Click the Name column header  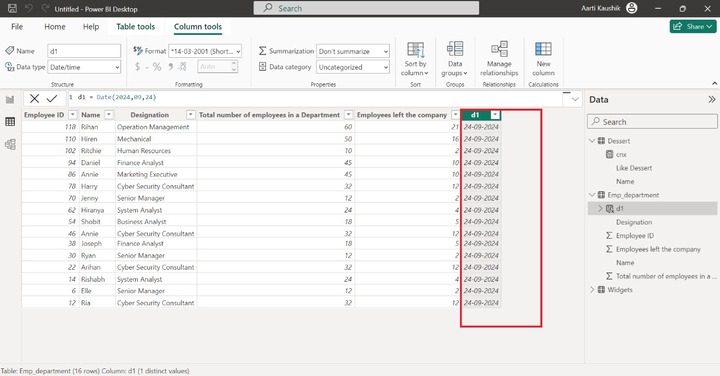tap(90, 115)
